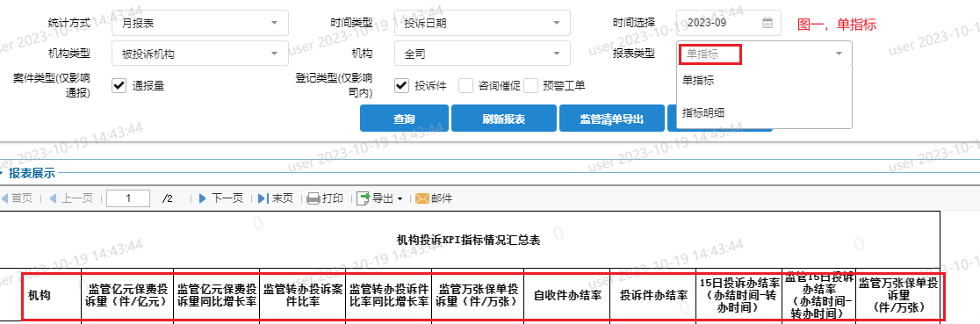The height and width of the screenshot is (324, 980).
Task: Click the 上一页 previous page icon
Action: 53,198
